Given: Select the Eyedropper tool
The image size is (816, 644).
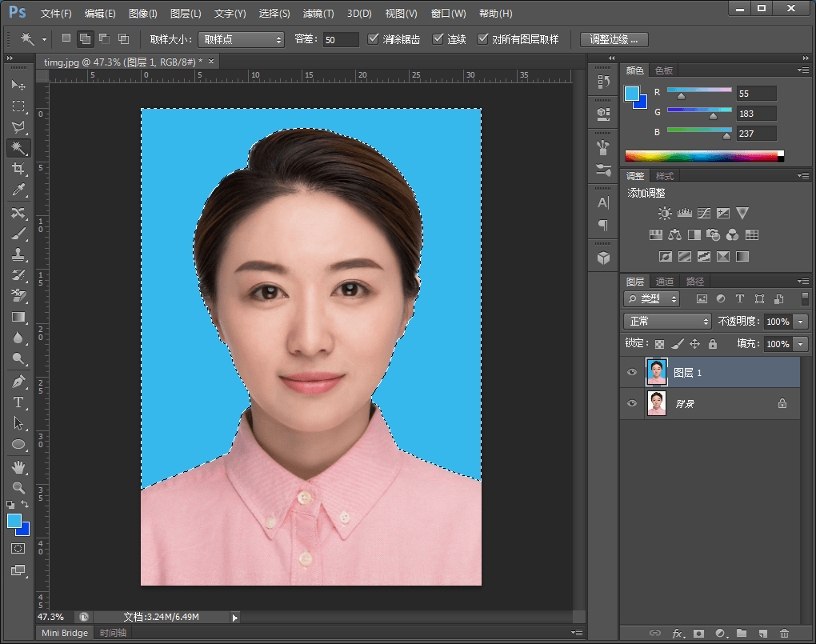Looking at the screenshot, I should pyautogui.click(x=18, y=190).
